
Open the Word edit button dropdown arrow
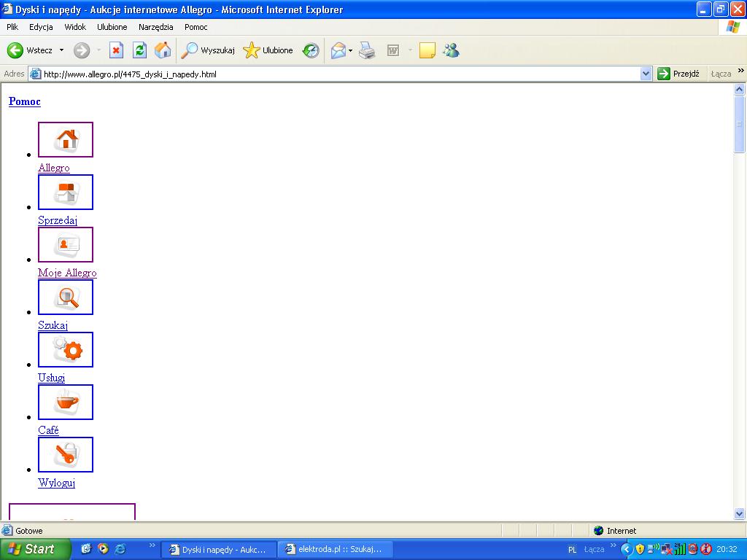(410, 50)
